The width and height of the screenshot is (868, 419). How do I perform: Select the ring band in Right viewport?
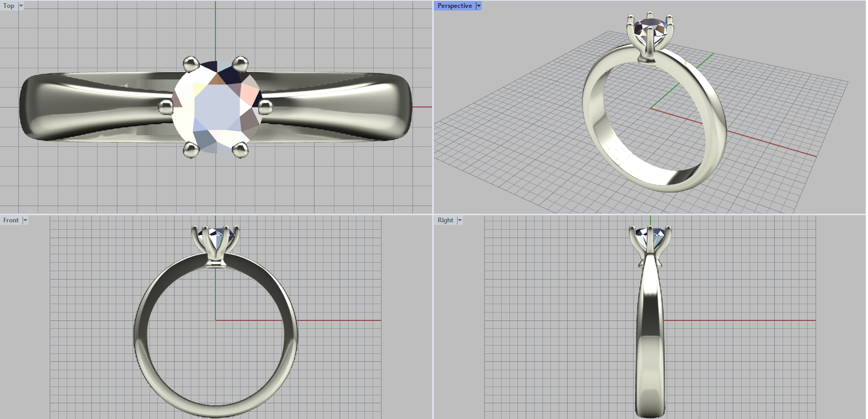tap(650, 337)
